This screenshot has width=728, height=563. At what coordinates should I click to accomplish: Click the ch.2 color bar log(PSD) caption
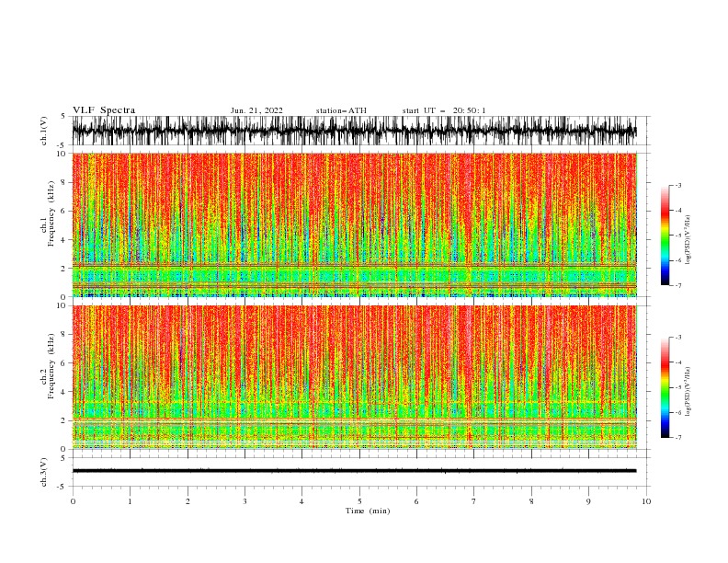point(688,392)
